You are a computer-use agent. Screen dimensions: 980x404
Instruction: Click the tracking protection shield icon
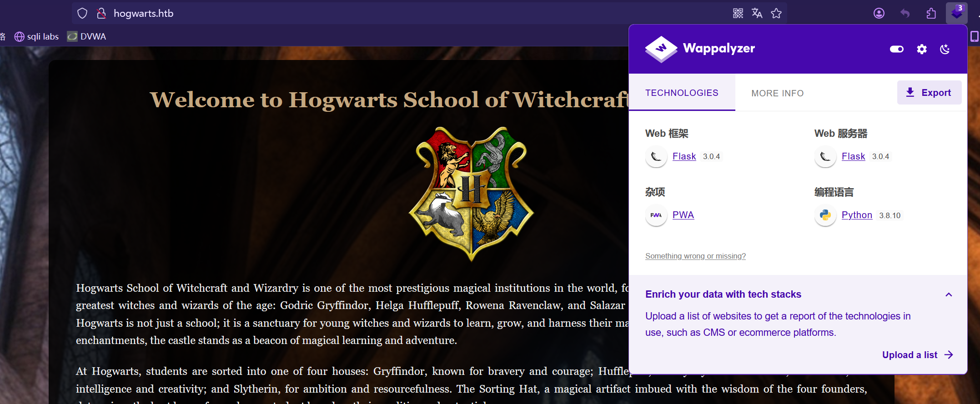[x=82, y=14]
